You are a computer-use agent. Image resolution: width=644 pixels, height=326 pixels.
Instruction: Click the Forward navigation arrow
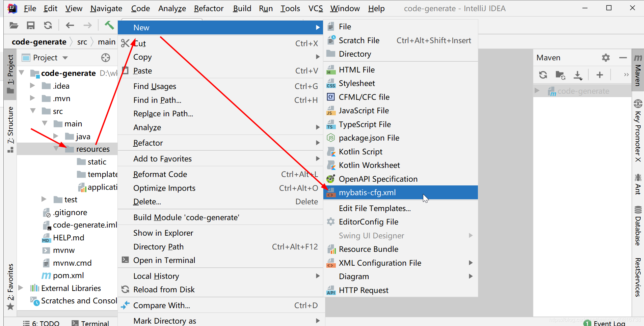(87, 25)
